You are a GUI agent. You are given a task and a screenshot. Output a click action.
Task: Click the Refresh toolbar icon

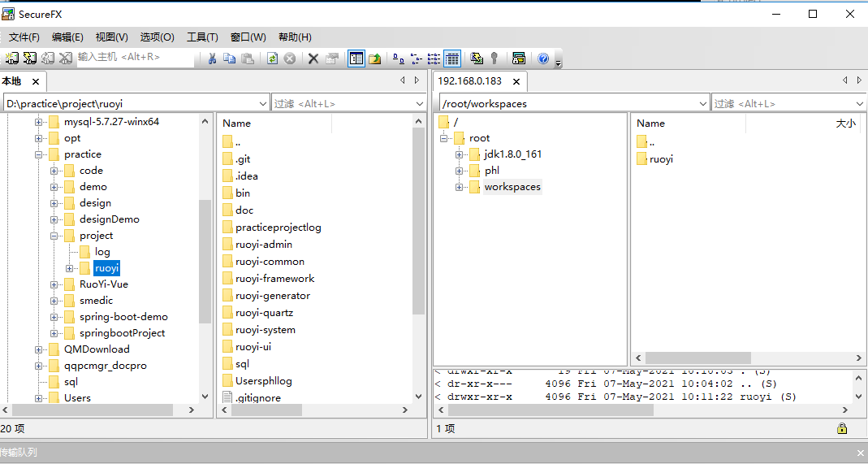(272, 59)
